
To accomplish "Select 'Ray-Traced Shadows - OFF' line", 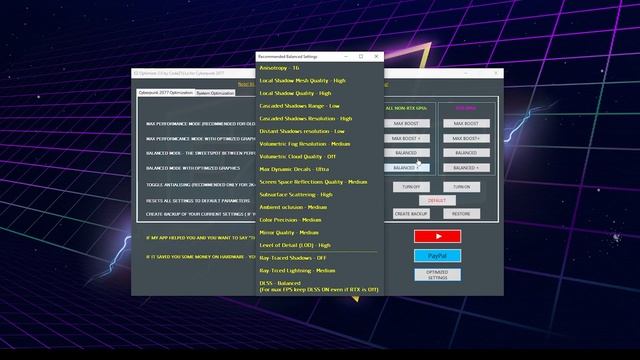I will coord(293,258).
